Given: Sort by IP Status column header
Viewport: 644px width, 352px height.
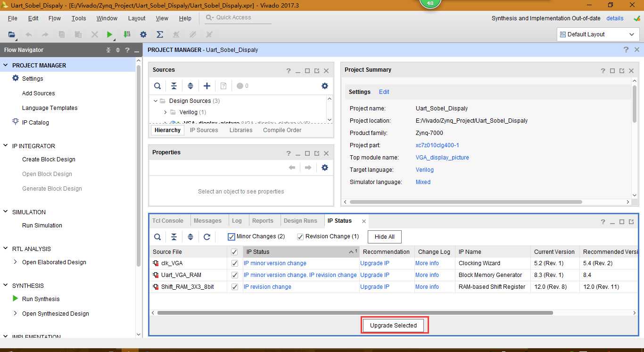Looking at the screenshot, I should [x=301, y=252].
